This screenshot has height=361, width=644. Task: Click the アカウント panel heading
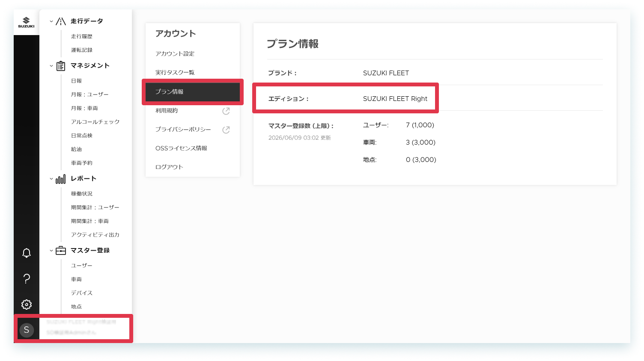click(176, 34)
